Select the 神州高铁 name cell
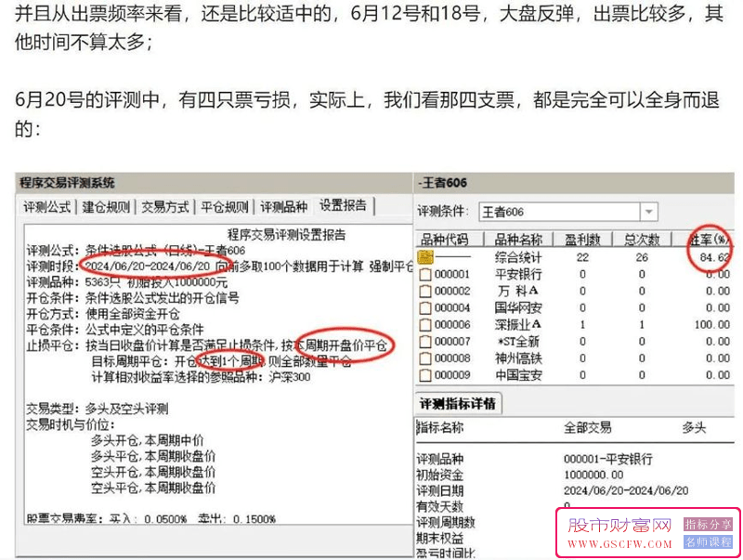 click(518, 358)
